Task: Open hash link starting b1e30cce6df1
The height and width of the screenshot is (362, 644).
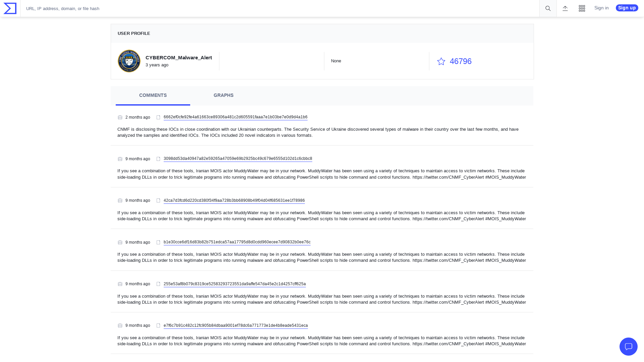Action: click(x=237, y=242)
